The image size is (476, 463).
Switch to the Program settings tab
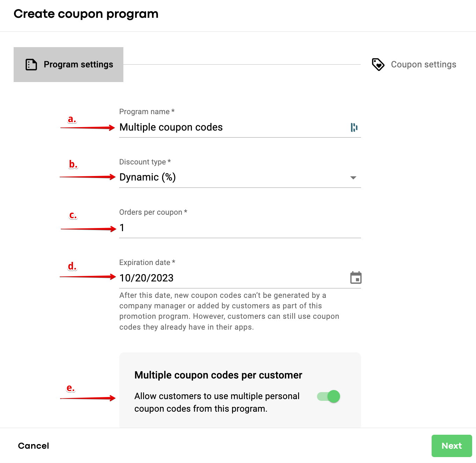pyautogui.click(x=68, y=65)
